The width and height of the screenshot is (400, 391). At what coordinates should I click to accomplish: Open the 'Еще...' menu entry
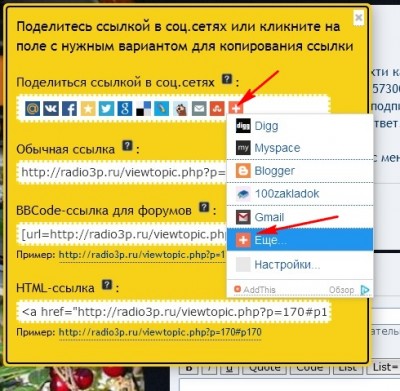[300, 240]
